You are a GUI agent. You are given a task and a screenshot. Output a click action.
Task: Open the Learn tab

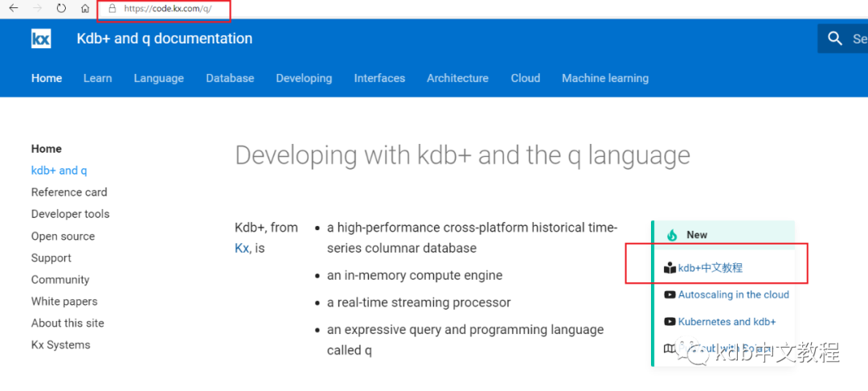click(97, 78)
